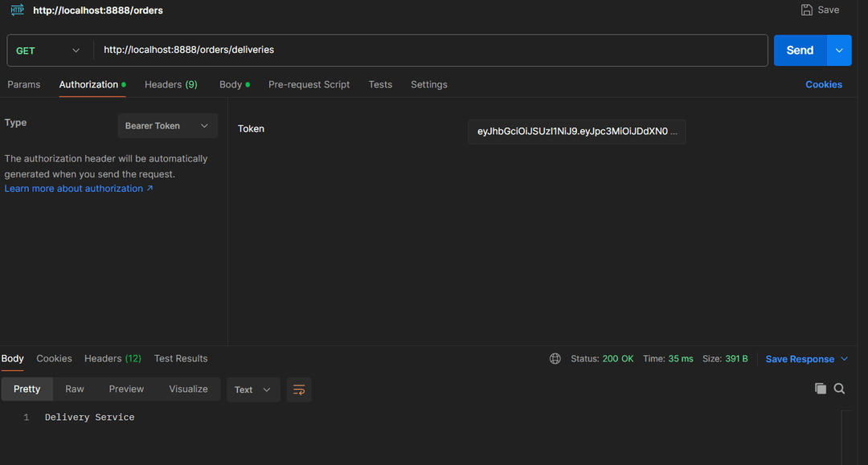Select the Preview response view
This screenshot has width=868, height=465.
[x=126, y=389]
